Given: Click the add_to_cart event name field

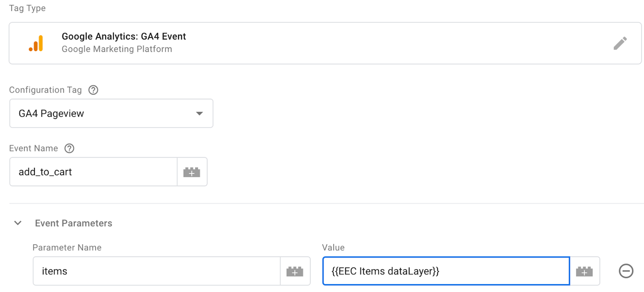Looking at the screenshot, I should pos(93,172).
